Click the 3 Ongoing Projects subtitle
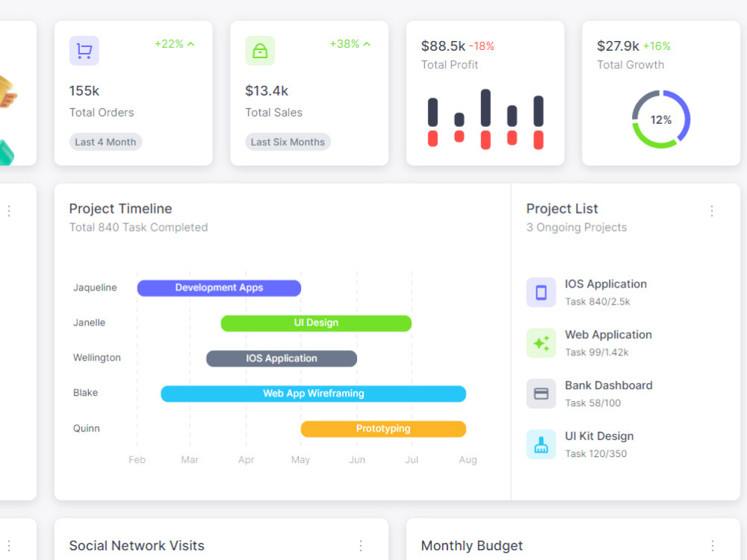Viewport: 747px width, 560px height. 577,228
